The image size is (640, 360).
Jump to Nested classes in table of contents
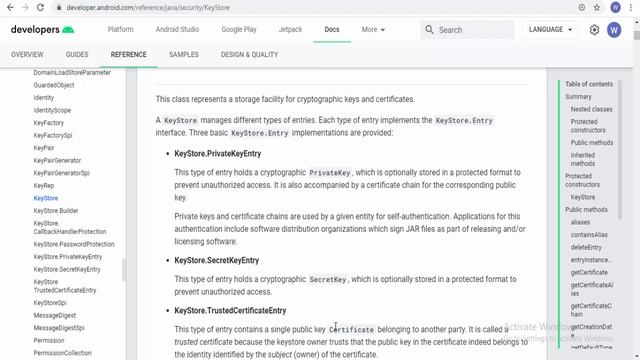coord(591,109)
